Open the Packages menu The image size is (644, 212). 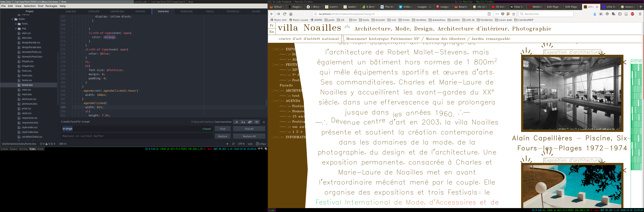click(51, 6)
